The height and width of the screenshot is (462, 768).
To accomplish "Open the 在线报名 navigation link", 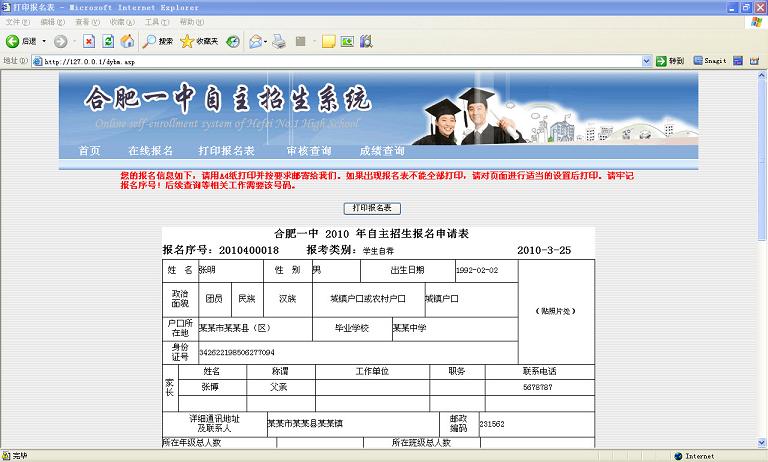I will (150, 151).
